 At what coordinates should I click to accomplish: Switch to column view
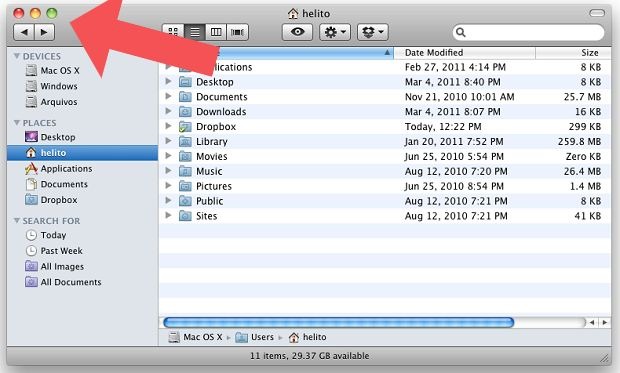(x=216, y=32)
